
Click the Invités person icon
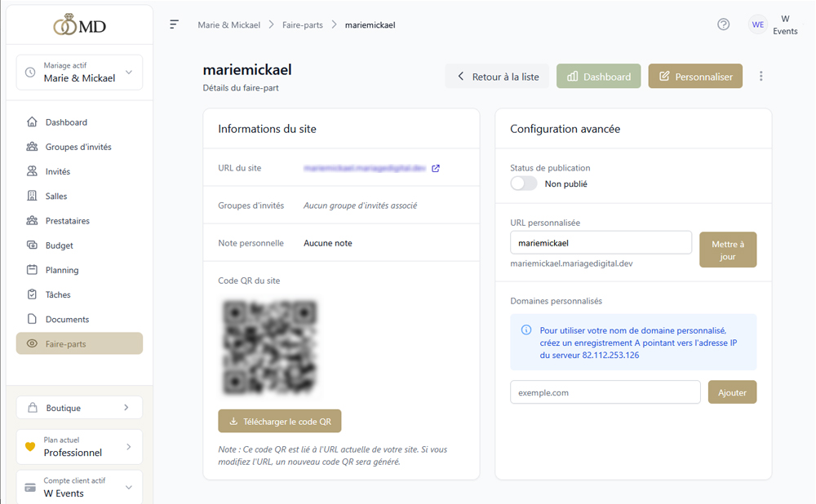(32, 171)
